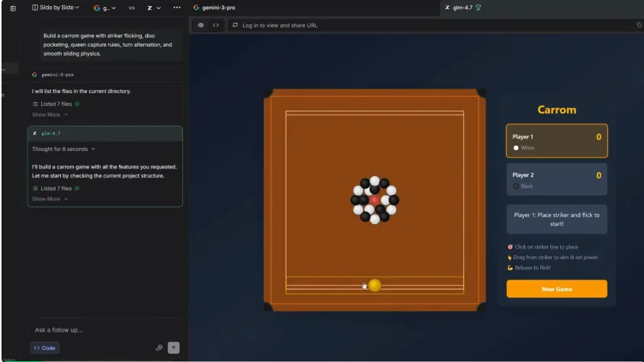Toggle the sidebar panel icon at top-left
Screen dimensions: 644x362
pos(12,8)
